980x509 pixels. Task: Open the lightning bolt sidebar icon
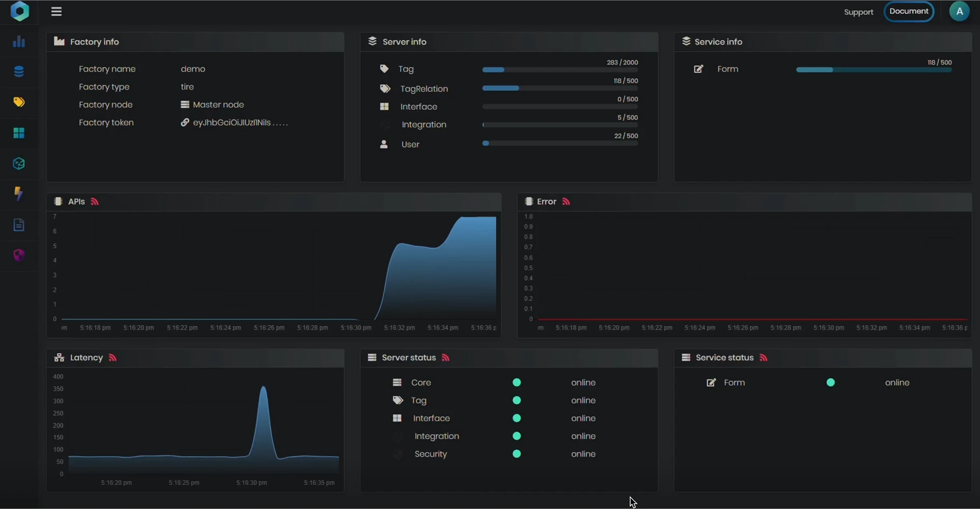point(19,194)
